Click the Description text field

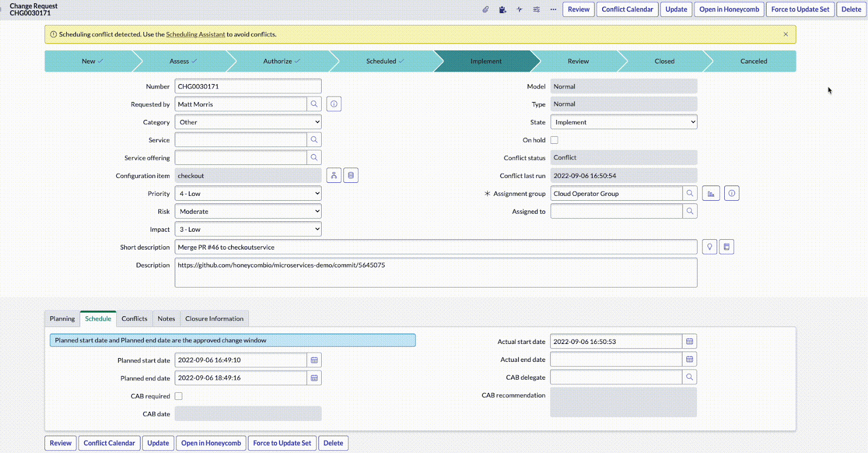point(436,273)
